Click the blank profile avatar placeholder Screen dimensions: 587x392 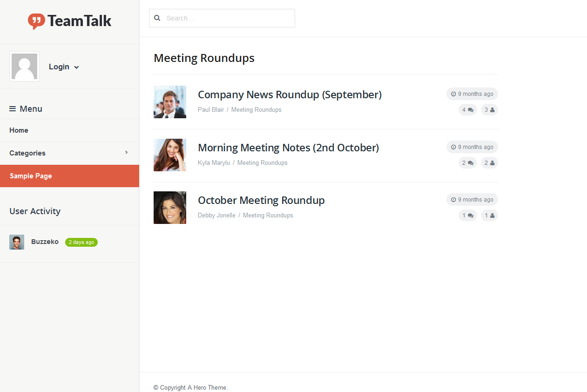pos(24,67)
